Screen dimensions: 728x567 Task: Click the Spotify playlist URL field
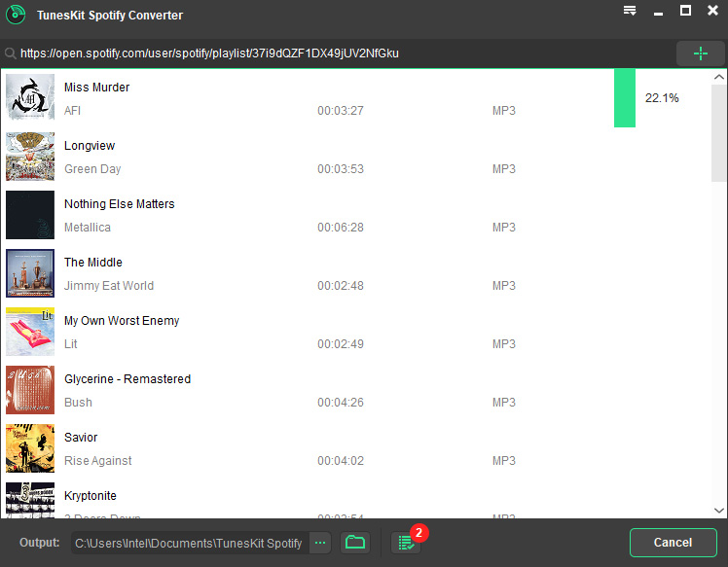pyautogui.click(x=341, y=53)
